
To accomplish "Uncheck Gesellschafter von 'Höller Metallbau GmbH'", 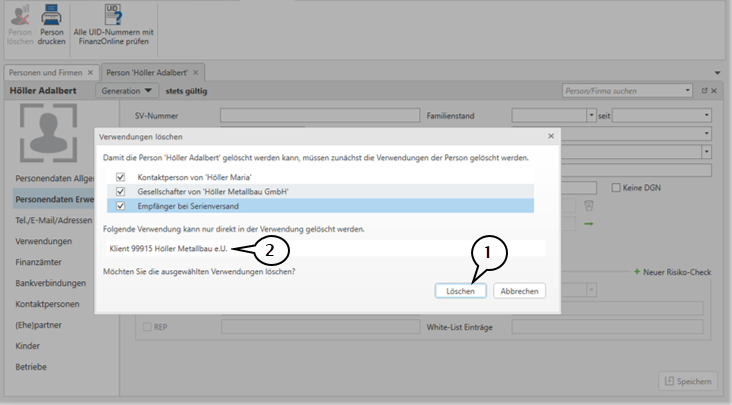I will 121,191.
